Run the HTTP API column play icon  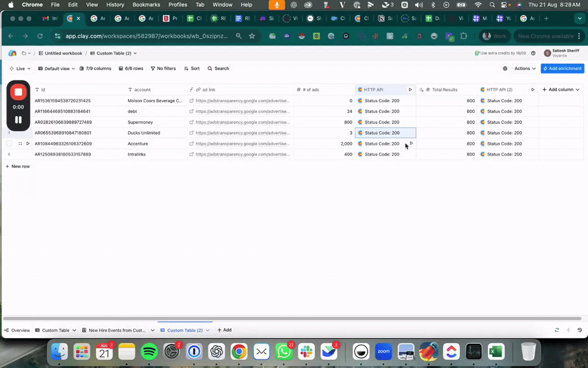(x=410, y=90)
